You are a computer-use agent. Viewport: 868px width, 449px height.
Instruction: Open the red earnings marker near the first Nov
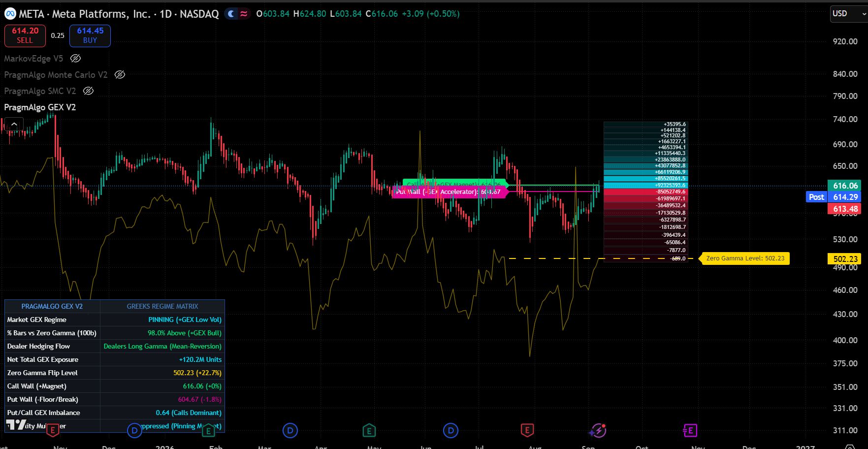(53, 431)
